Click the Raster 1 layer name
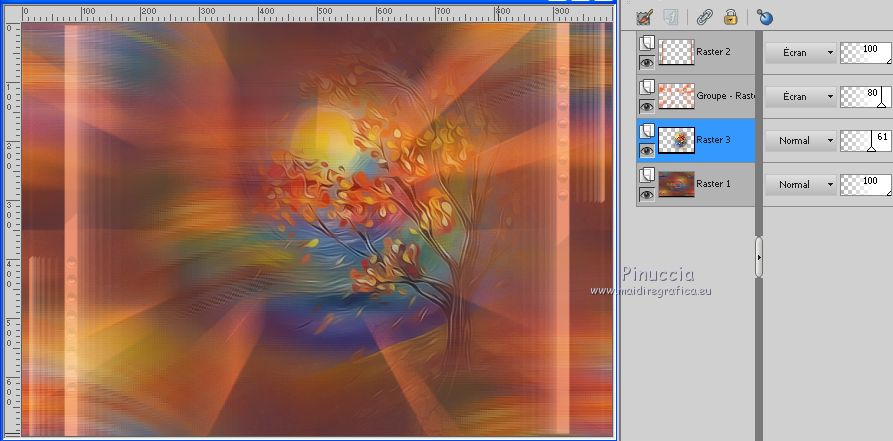 click(x=713, y=183)
